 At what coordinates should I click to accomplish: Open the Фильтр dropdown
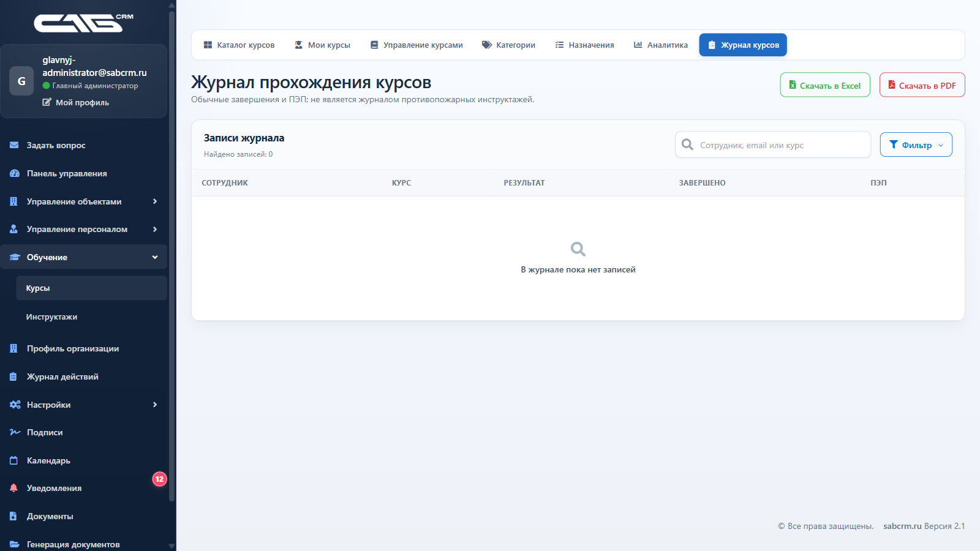tap(916, 144)
